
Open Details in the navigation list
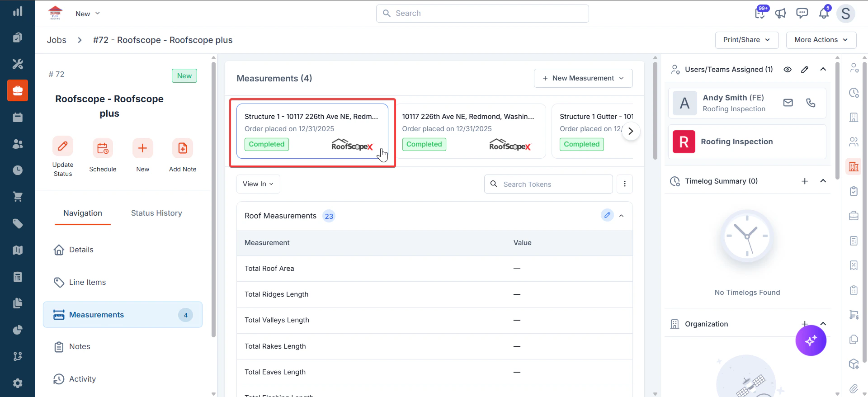coord(123,250)
